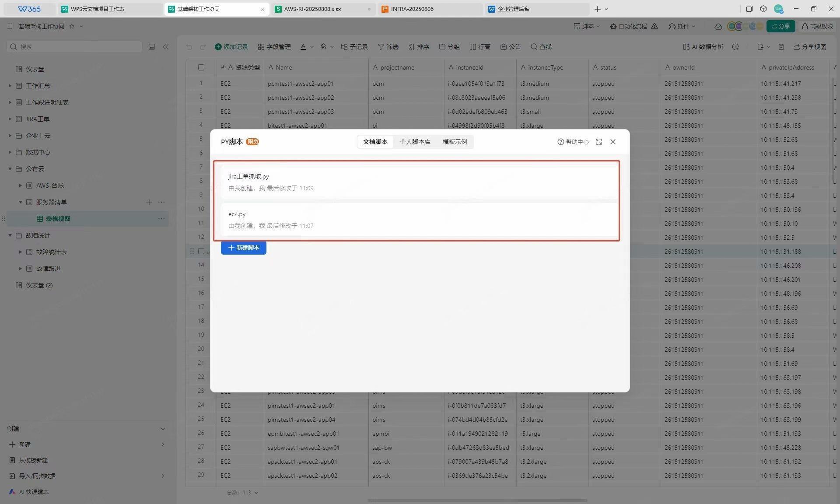Click the star favorite icon beside title
Image resolution: width=840 pixels, height=504 pixels.
tap(72, 26)
